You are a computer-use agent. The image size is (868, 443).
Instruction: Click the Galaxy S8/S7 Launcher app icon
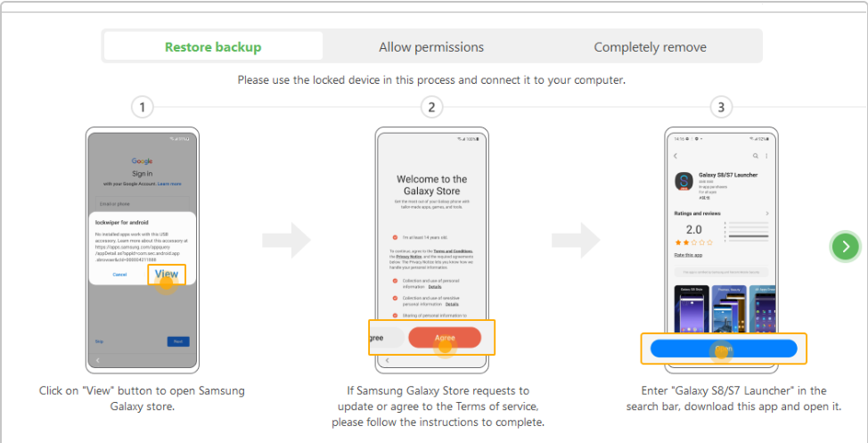tap(684, 181)
